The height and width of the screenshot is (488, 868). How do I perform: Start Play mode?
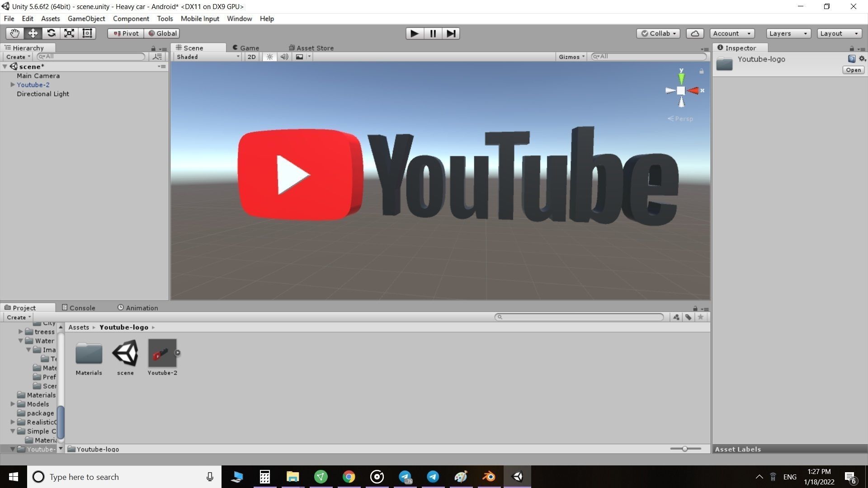pos(414,33)
